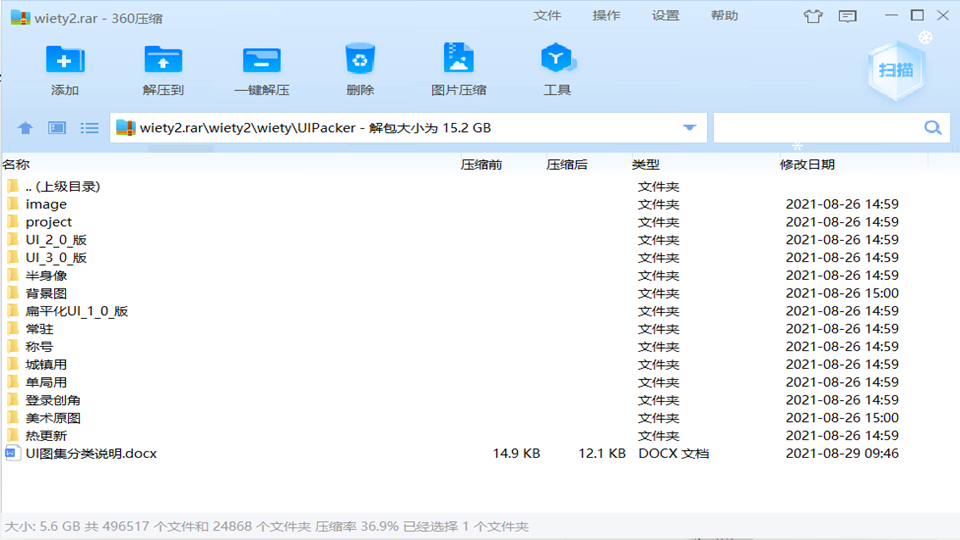
Task: Open the 操作 menu
Action: coord(606,16)
